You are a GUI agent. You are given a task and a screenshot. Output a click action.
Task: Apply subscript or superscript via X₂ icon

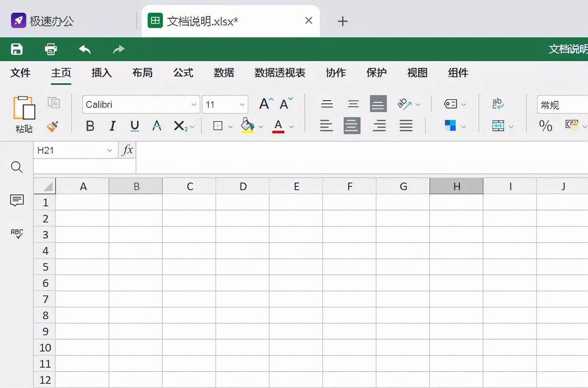click(x=180, y=126)
